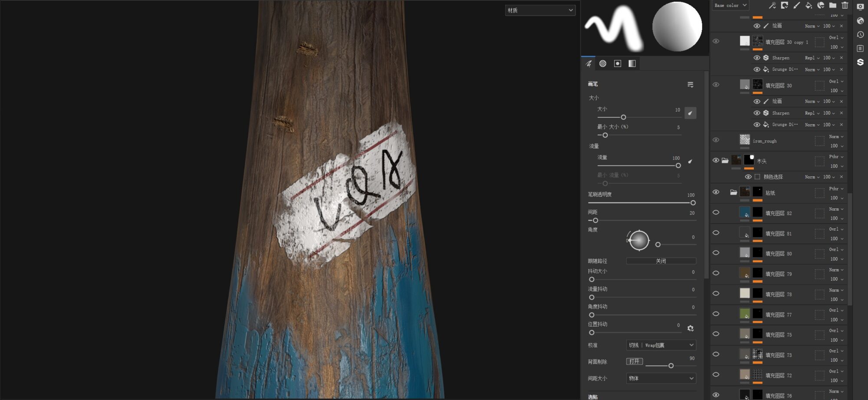Toggle pen pressure for brush size

pos(690,113)
